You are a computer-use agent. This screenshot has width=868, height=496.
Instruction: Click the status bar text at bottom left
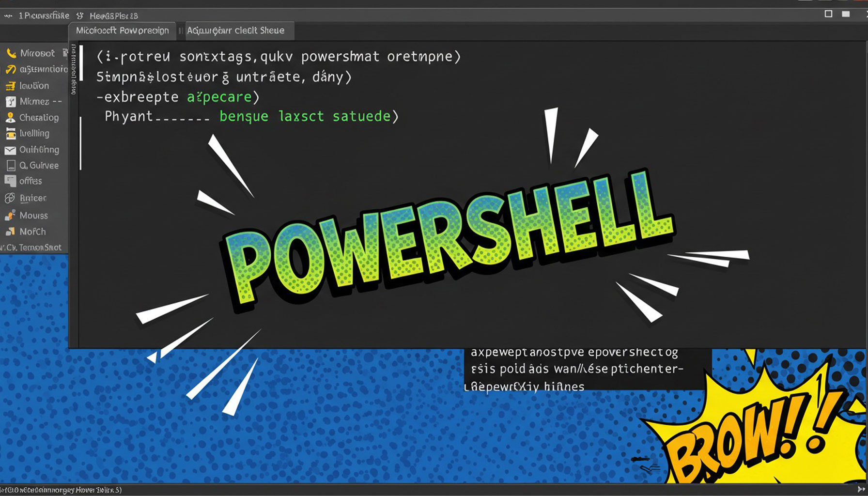61,490
